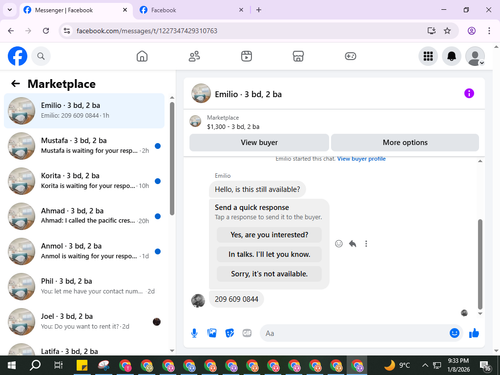This screenshot has height=375, width=500.
Task: Open Chrome profile icon
Action: point(471,31)
